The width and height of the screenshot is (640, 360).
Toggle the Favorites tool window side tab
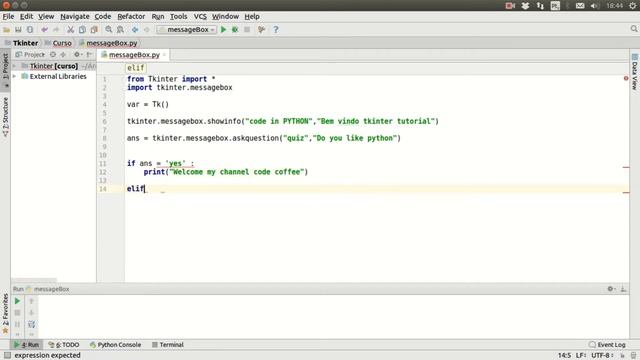click(5, 313)
